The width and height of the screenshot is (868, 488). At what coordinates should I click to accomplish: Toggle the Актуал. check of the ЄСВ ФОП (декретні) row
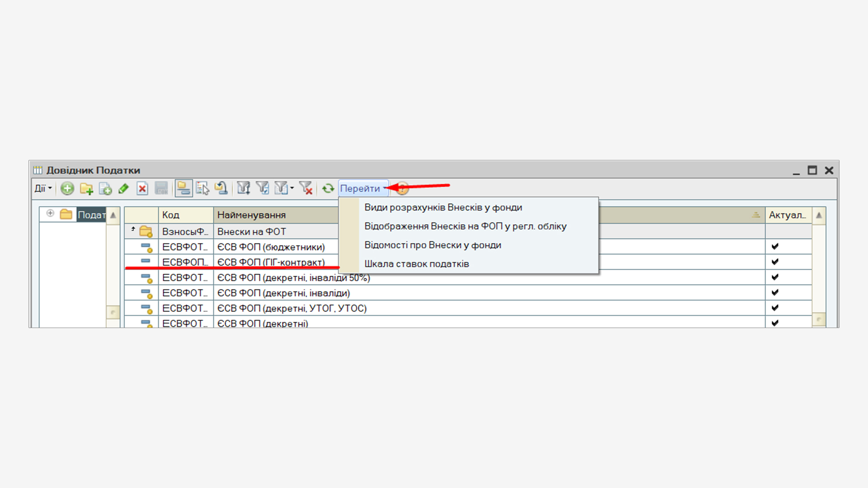775,323
